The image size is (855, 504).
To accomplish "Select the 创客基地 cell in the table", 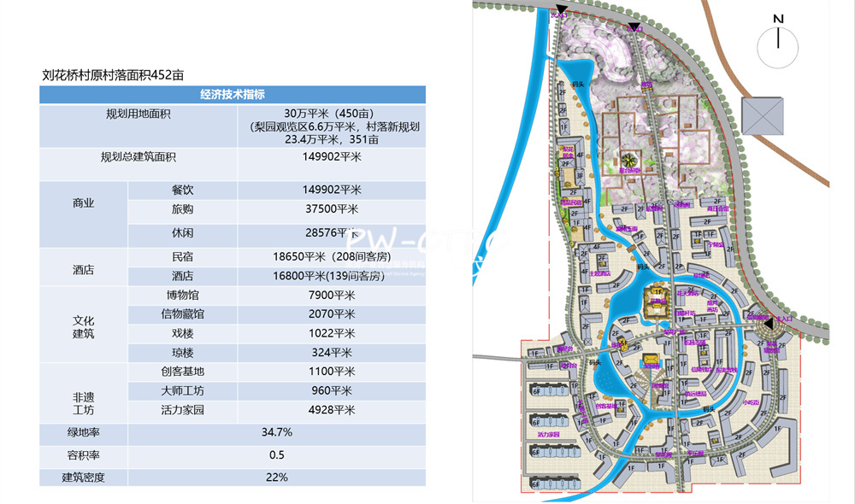I will (x=182, y=372).
